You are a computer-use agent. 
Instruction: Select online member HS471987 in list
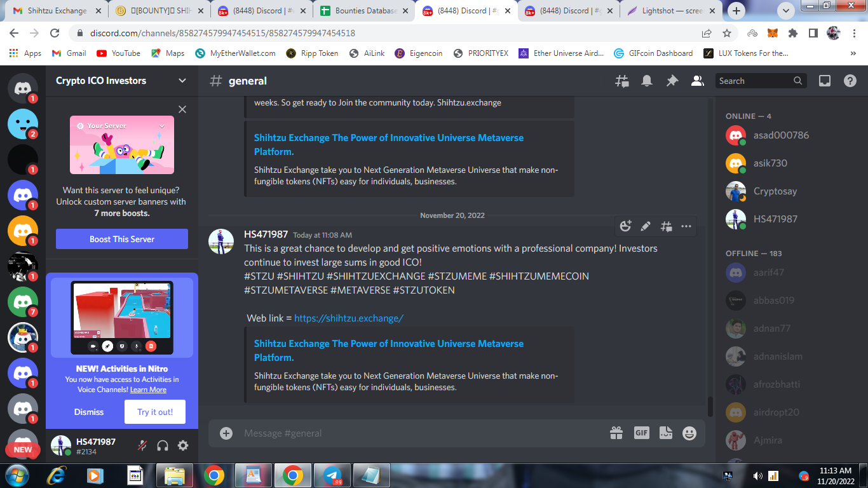pyautogui.click(x=775, y=219)
